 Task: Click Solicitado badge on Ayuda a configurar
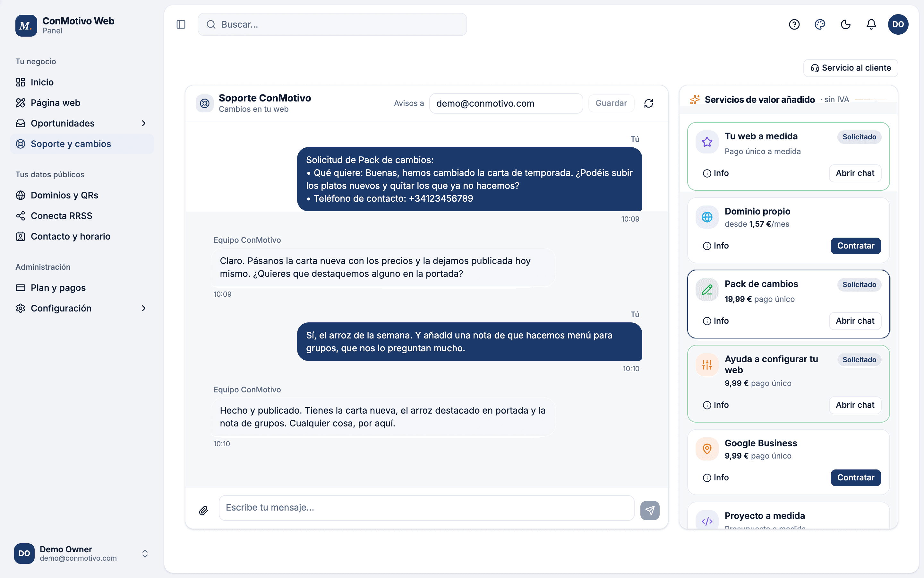(x=859, y=360)
